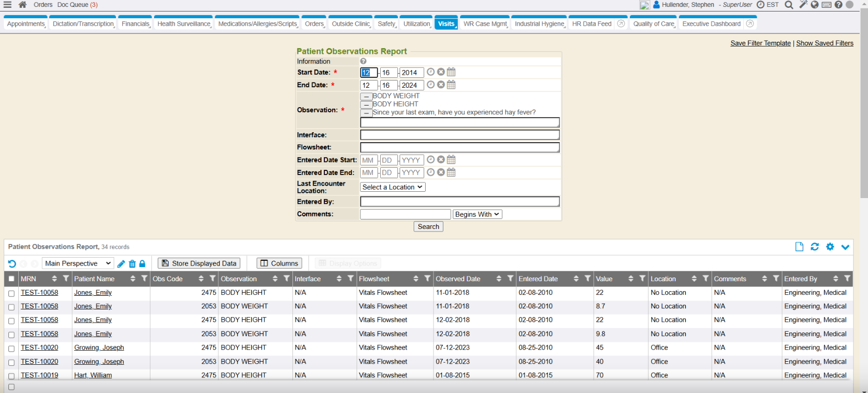The width and height of the screenshot is (868, 393).
Task: Check the select-all checkbox in table header
Action: 11,279
